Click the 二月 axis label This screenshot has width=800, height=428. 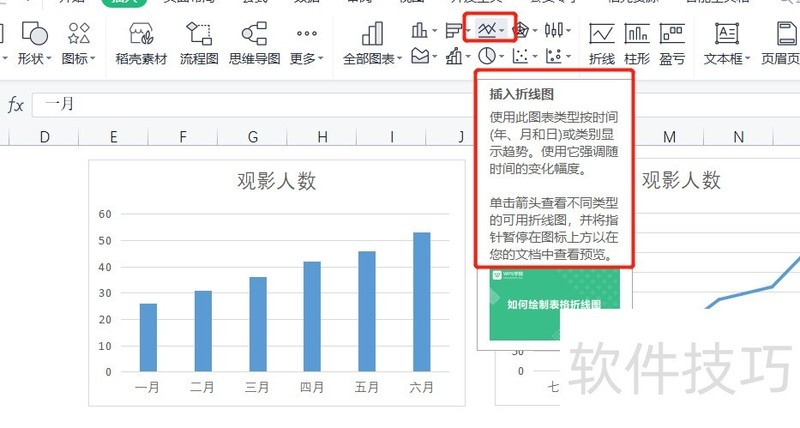click(x=202, y=387)
